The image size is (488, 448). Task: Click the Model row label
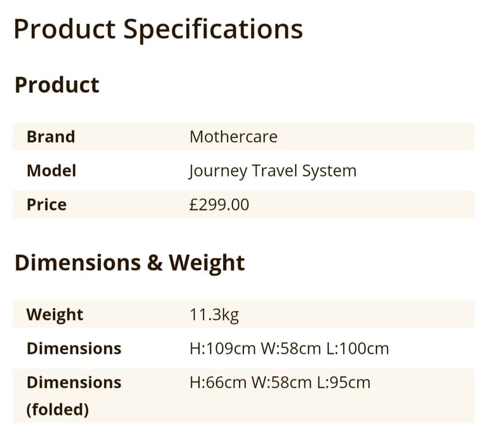pyautogui.click(x=51, y=170)
